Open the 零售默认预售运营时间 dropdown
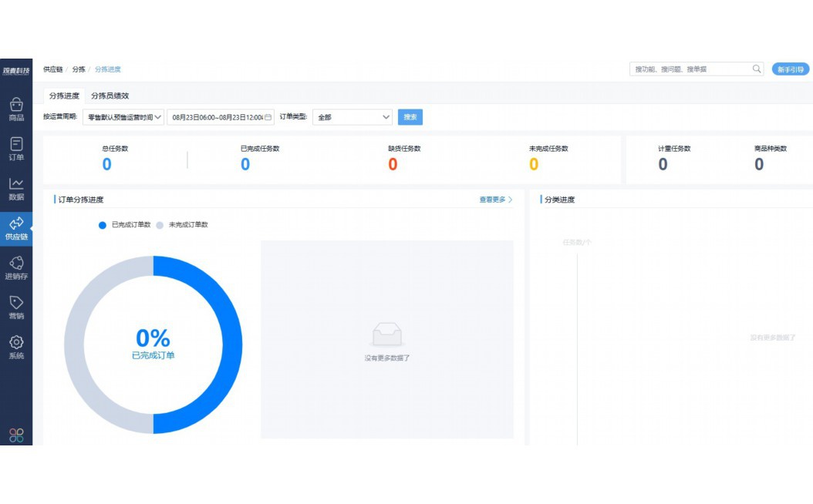Image resolution: width=813 pixels, height=504 pixels. coord(123,117)
